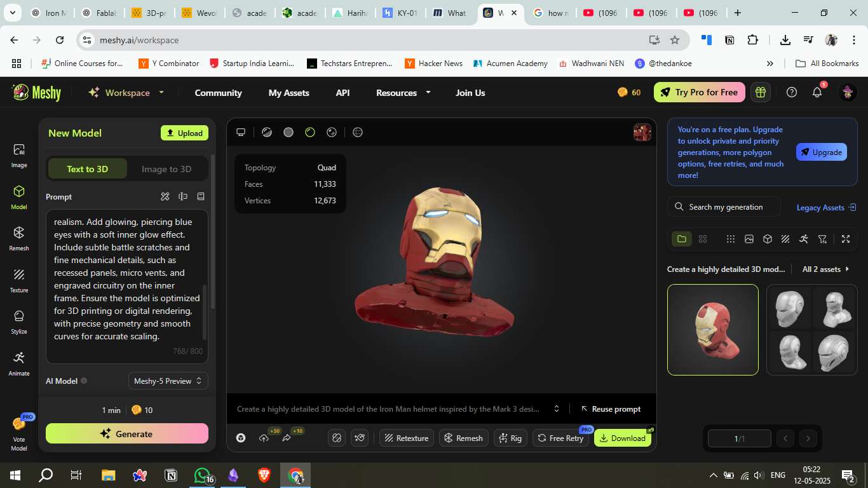Download the generated model
Image resolution: width=868 pixels, height=488 pixels.
click(x=622, y=438)
